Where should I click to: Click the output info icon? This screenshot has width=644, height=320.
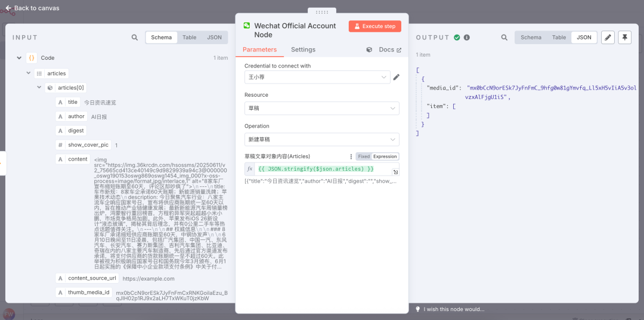tap(467, 38)
